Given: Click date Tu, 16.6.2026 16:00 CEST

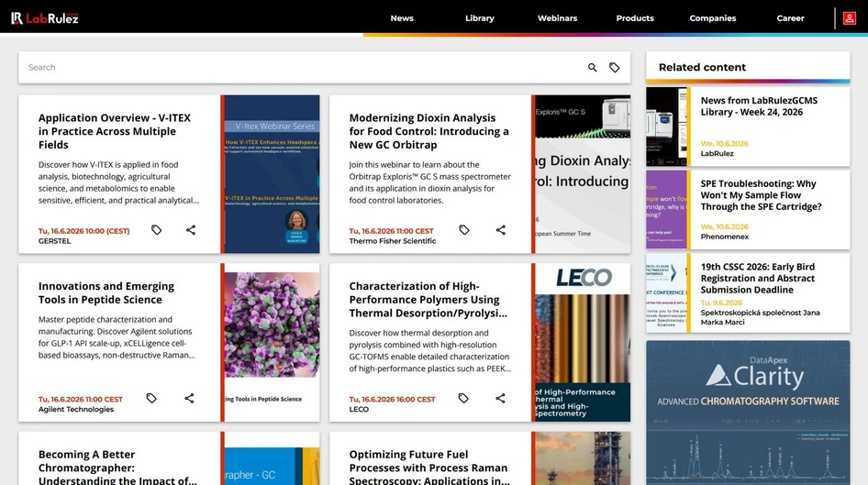Looking at the screenshot, I should (x=392, y=400).
